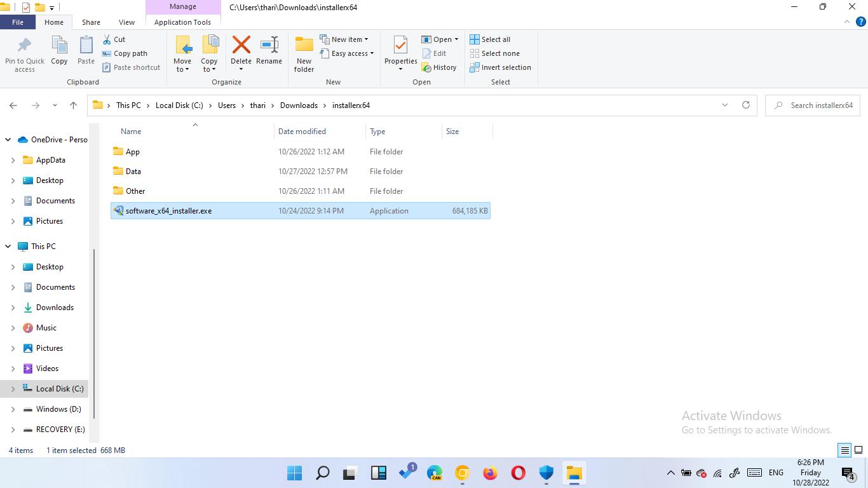This screenshot has height=488, width=868.
Task: Click the New folder icon
Action: [x=304, y=46]
